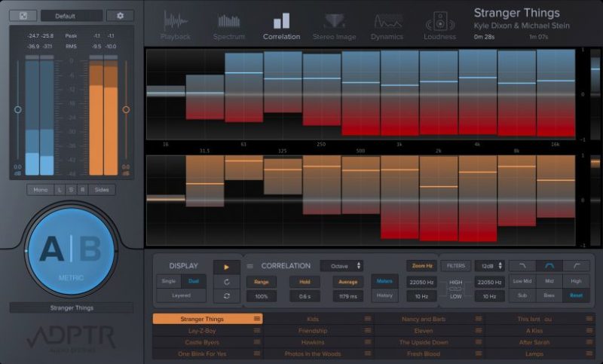
Task: Open menu icon for Stranger Things track
Action: (257, 319)
